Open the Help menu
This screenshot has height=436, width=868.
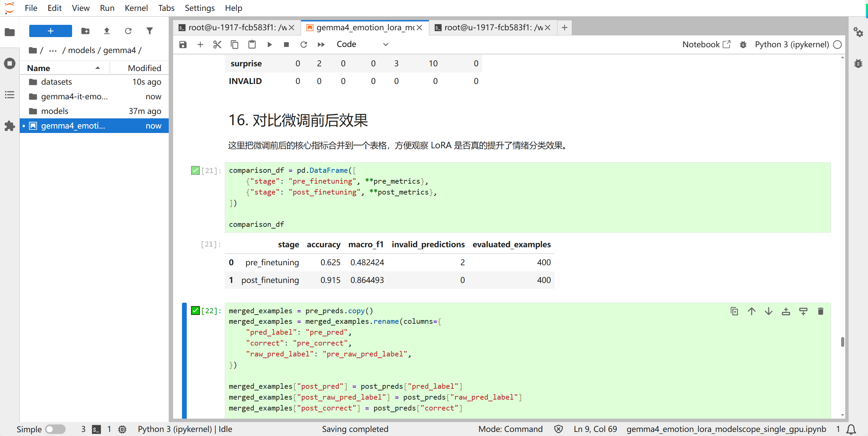pos(234,8)
